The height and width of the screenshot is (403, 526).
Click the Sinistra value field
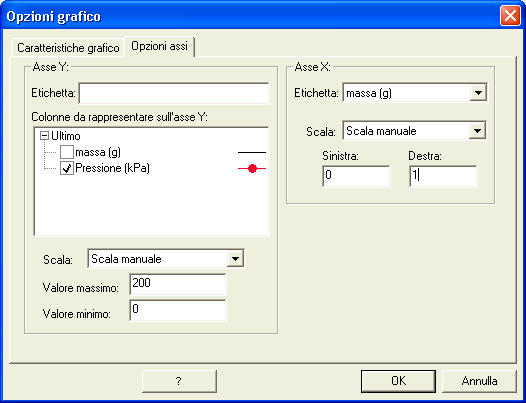tap(356, 176)
